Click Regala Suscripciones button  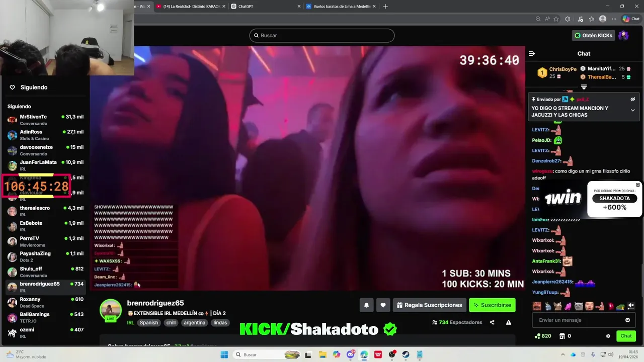[429, 305]
